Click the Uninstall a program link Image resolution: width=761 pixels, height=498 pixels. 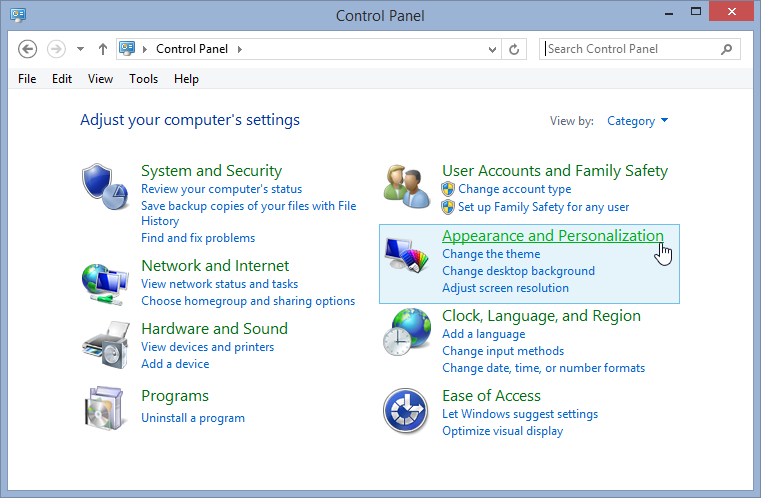193,418
